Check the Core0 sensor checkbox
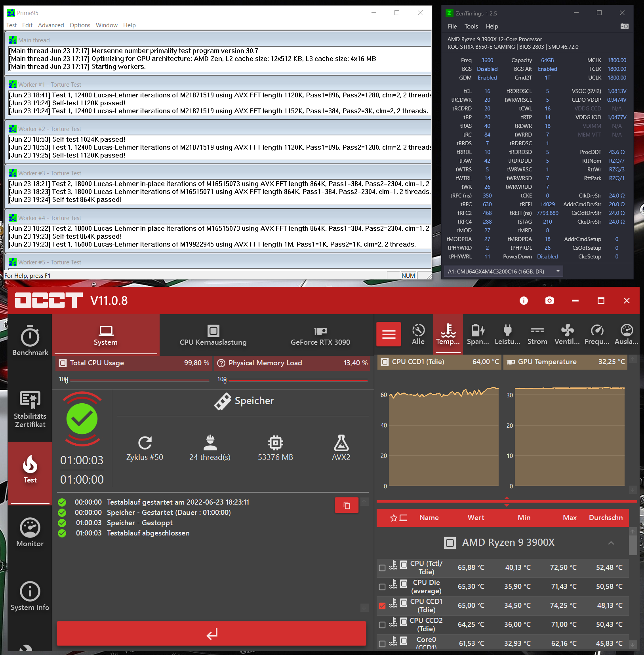The height and width of the screenshot is (655, 644). tap(382, 644)
